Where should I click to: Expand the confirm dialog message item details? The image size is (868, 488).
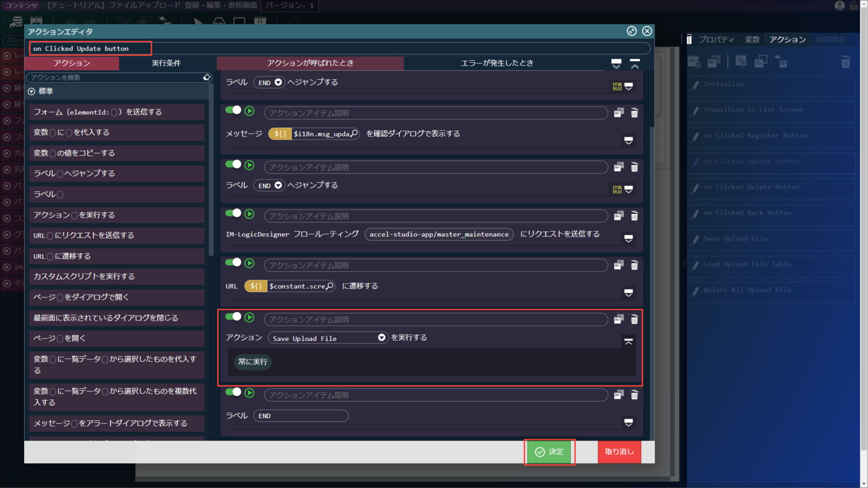[628, 141]
